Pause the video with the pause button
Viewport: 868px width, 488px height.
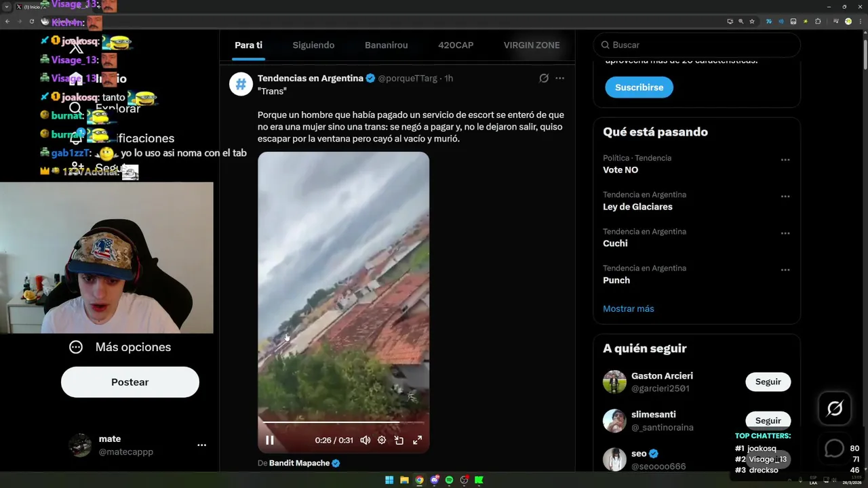tap(270, 441)
